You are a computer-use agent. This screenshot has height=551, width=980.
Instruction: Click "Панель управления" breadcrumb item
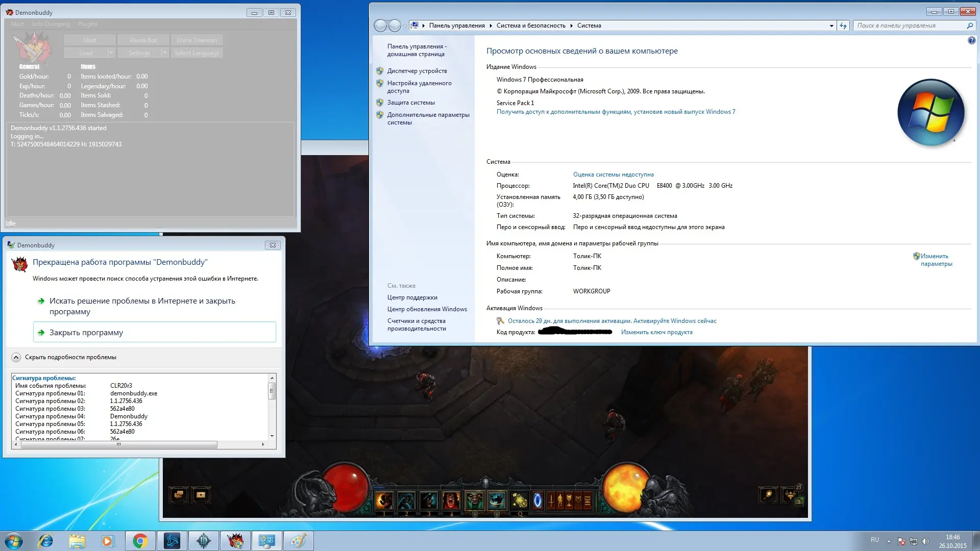(x=457, y=26)
